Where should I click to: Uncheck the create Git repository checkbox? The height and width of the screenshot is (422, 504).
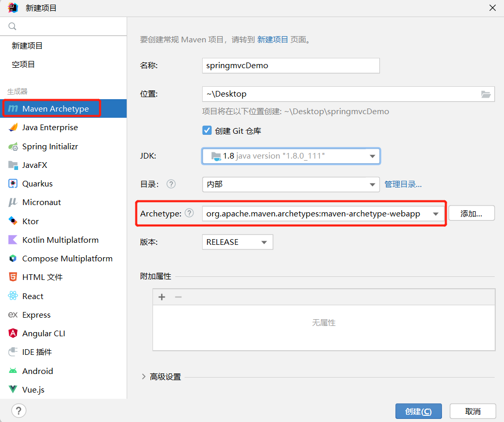tap(207, 131)
